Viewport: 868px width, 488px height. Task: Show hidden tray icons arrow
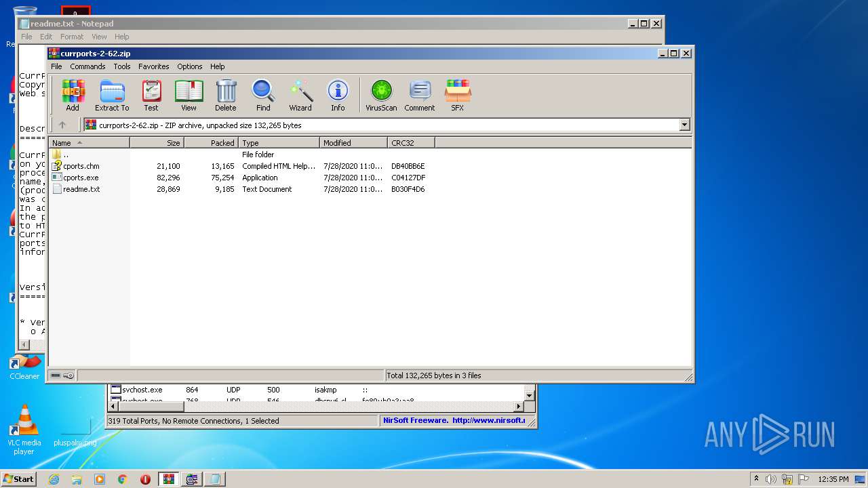tap(757, 479)
